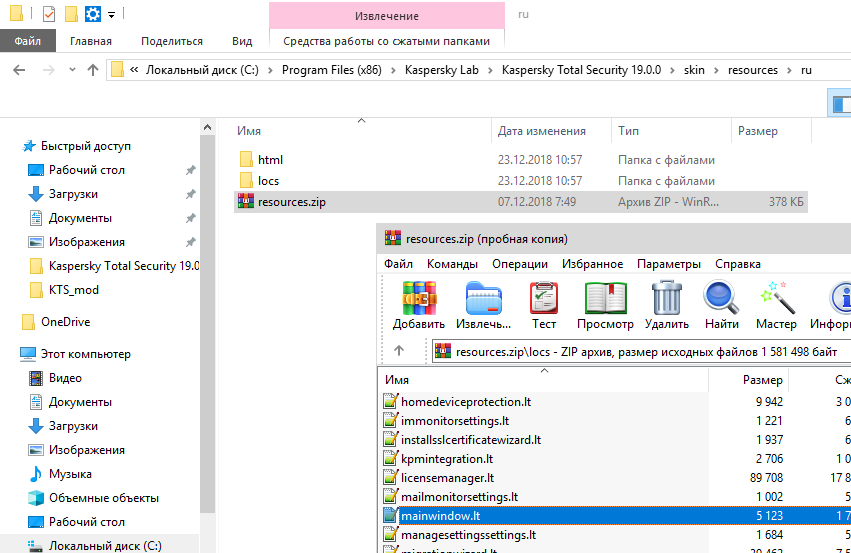Click the Extract (Извлечь) toolbar icon

click(484, 304)
